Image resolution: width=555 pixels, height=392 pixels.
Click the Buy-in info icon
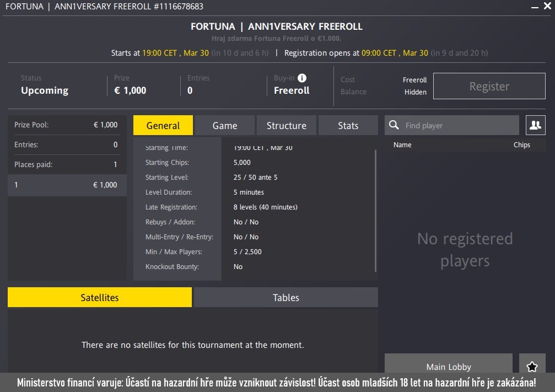(x=302, y=78)
